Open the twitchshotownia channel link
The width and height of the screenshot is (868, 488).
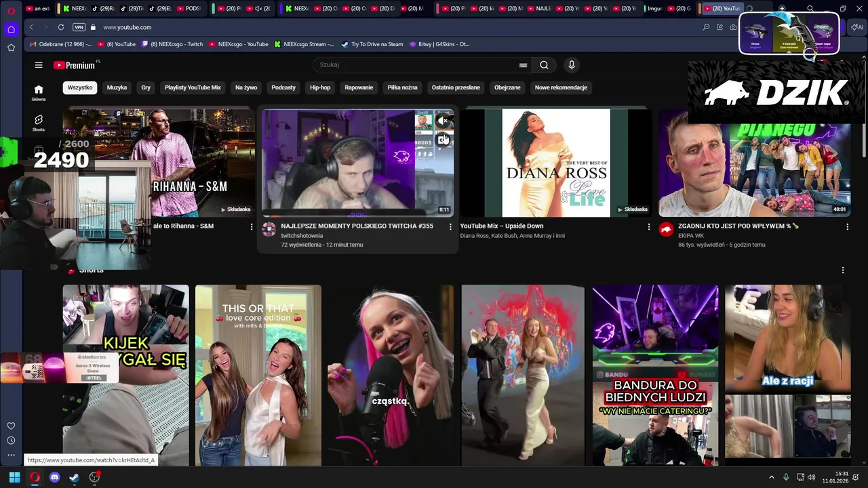302,236
